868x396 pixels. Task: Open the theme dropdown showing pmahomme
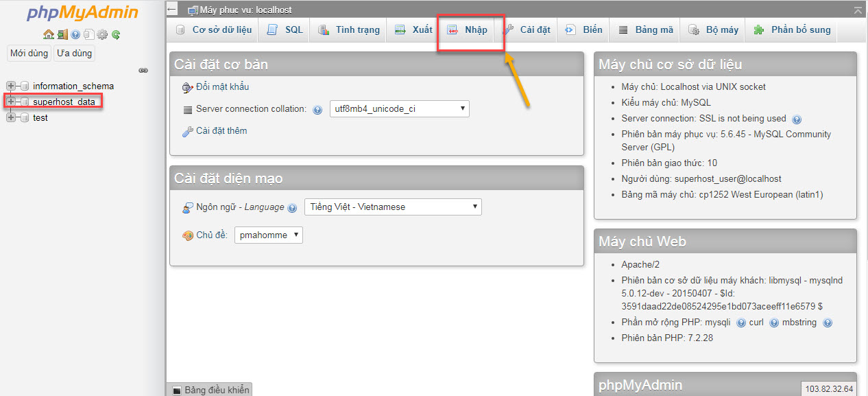268,235
